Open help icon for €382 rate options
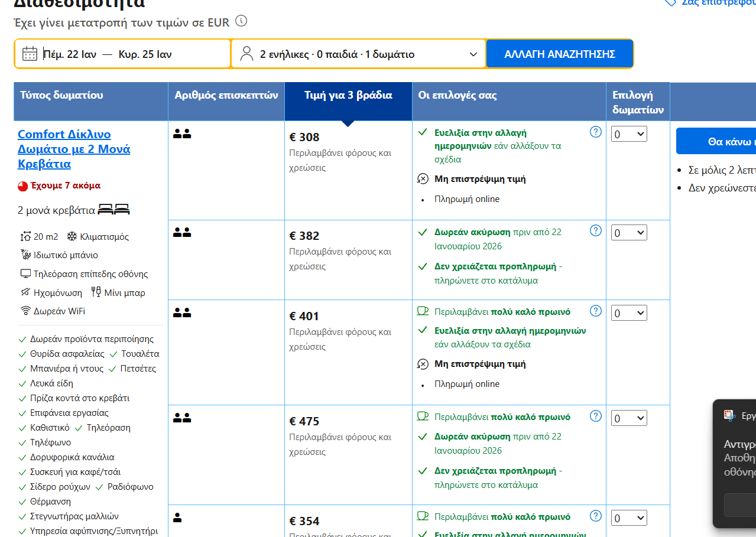The image size is (756, 537). [596, 231]
